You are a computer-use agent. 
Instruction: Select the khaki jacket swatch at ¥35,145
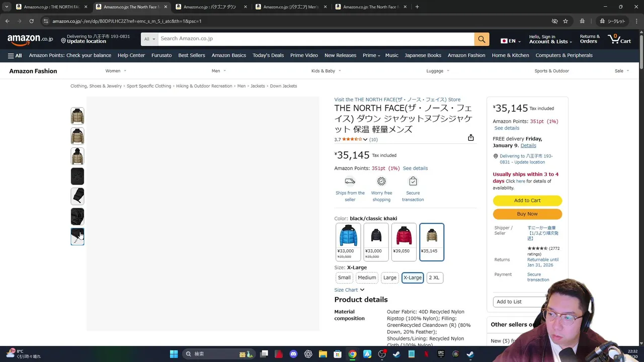point(432,242)
